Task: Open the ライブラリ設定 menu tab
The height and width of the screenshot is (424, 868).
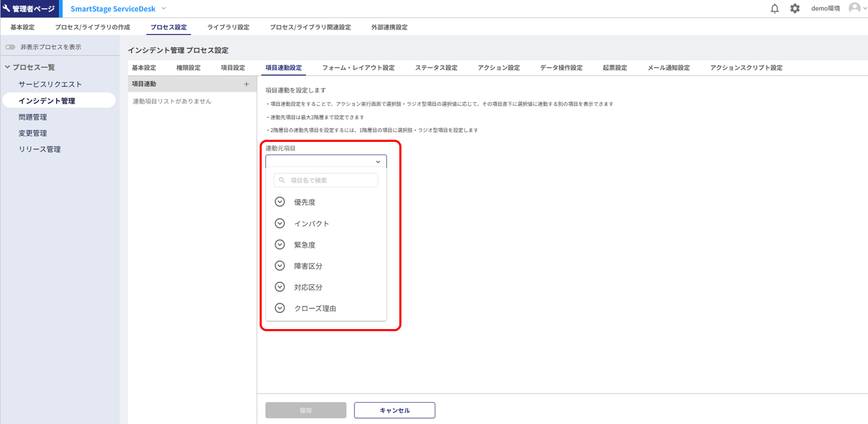Action: coord(228,27)
